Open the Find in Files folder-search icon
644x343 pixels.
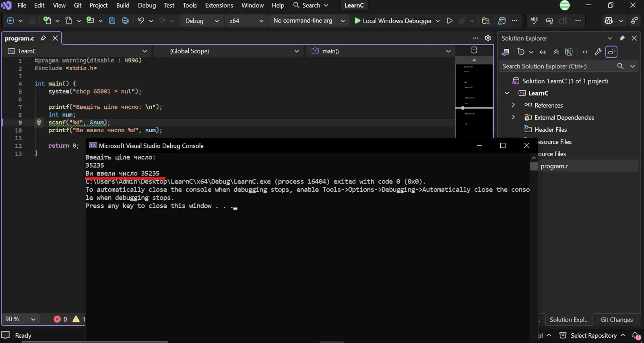(x=486, y=21)
